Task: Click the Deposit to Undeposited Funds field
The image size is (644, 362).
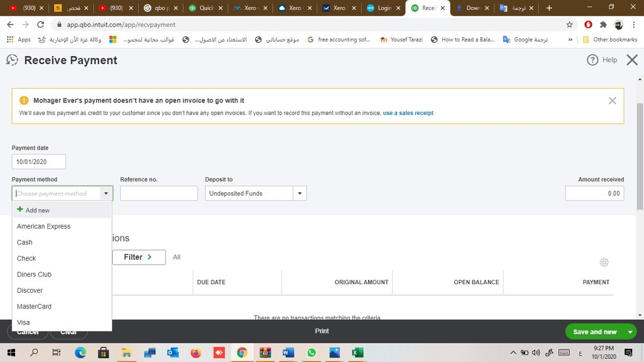Action: (x=249, y=194)
